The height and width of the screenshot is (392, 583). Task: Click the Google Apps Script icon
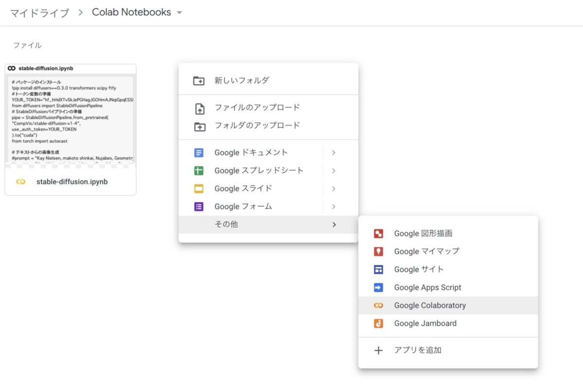(378, 288)
